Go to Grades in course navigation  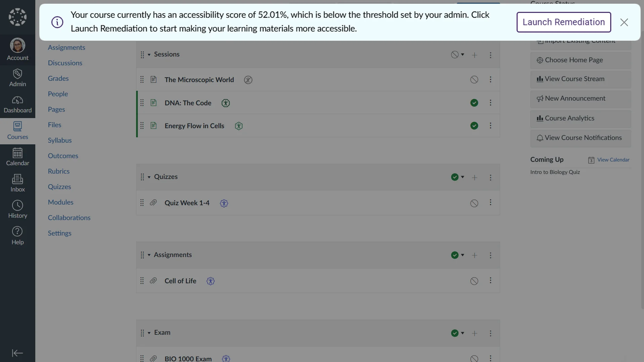[x=58, y=78]
